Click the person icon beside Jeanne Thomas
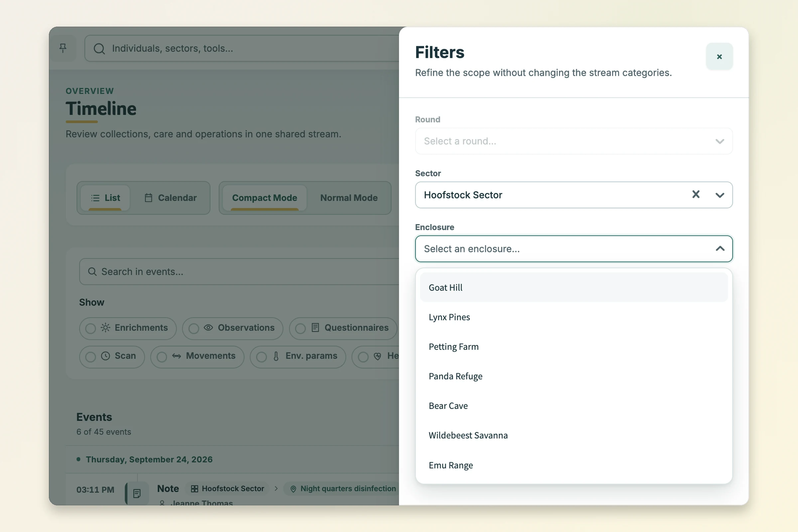The height and width of the screenshot is (532, 798). pyautogui.click(x=162, y=503)
